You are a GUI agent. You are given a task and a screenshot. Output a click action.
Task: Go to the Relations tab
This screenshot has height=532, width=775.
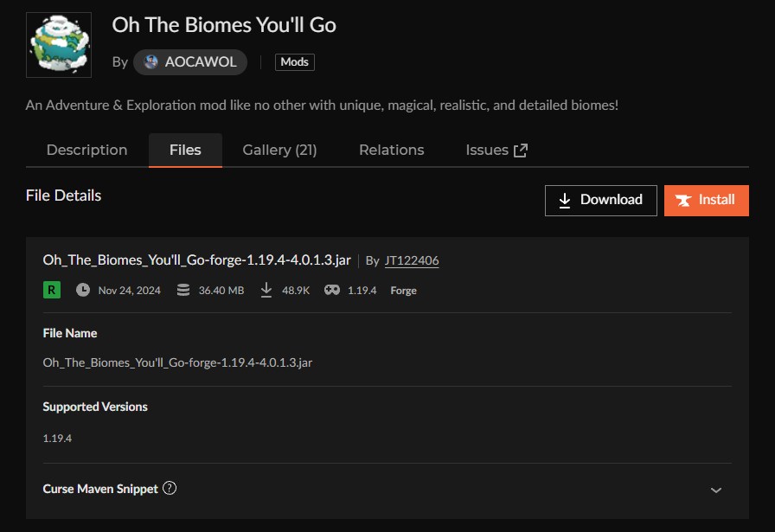[x=391, y=150]
